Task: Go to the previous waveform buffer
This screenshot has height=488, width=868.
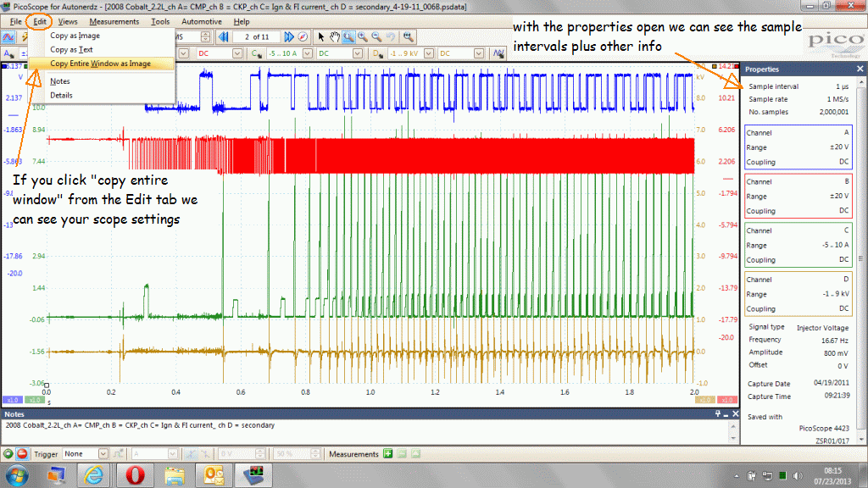Action: point(224,37)
